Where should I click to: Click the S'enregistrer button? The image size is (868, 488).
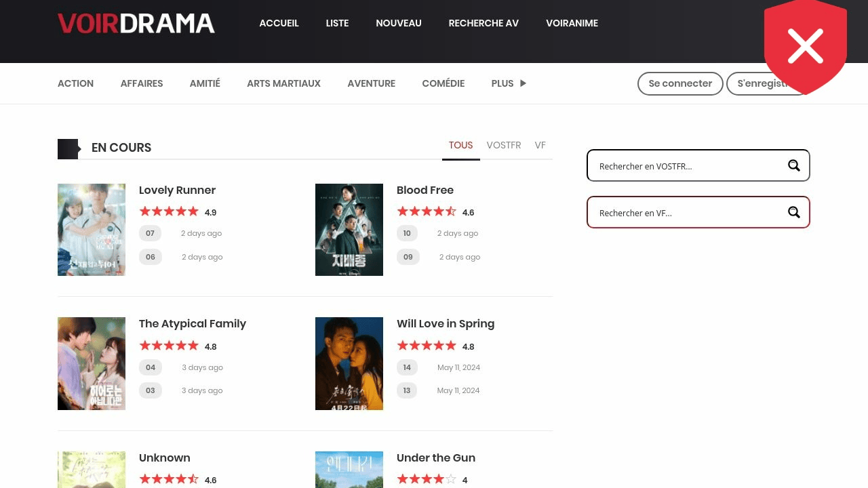766,83
